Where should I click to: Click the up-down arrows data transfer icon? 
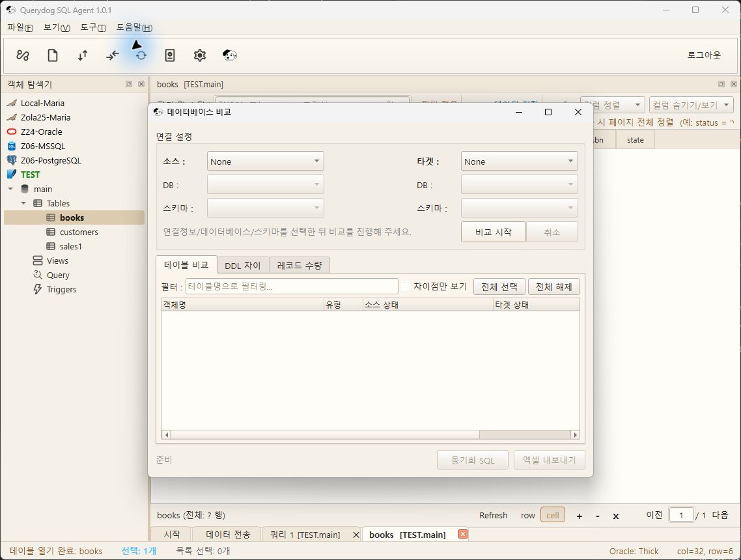82,55
